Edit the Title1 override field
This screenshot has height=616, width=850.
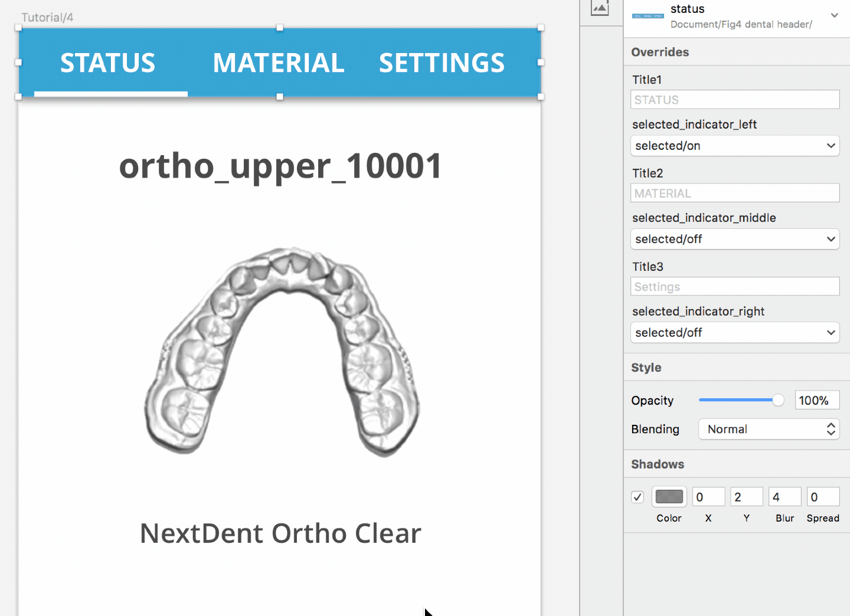pos(735,100)
